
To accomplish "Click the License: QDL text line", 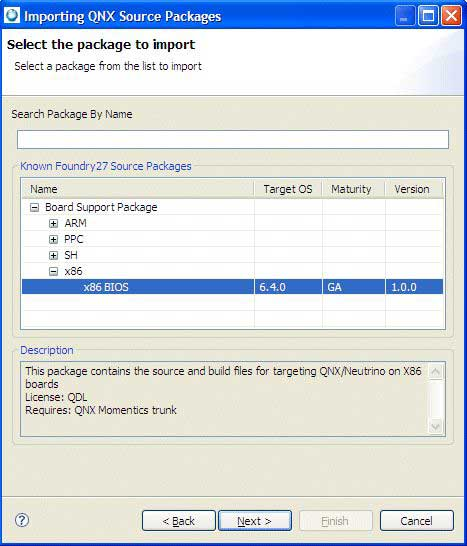I will coord(56,397).
